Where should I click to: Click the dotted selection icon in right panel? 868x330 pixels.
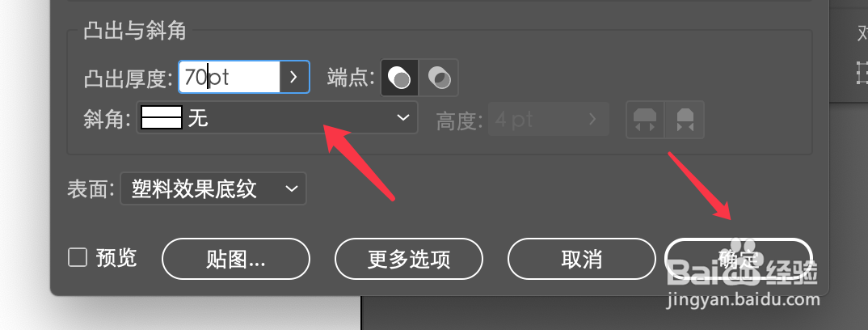point(862,73)
